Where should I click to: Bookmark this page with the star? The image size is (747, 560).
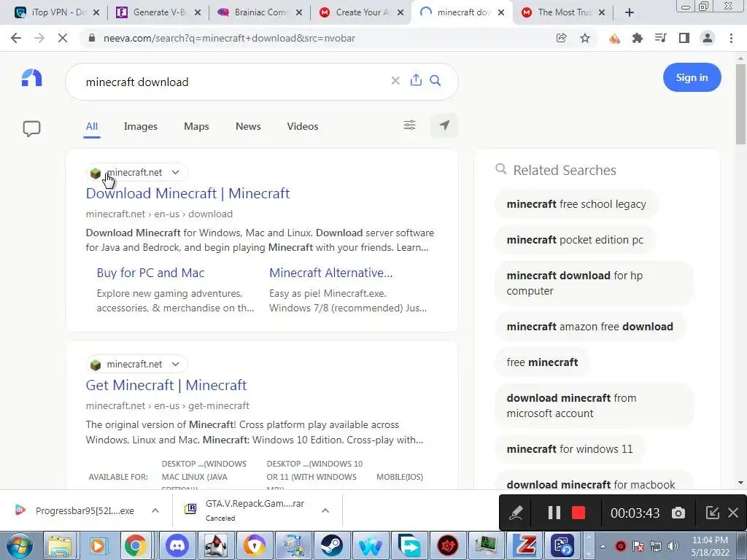point(585,38)
